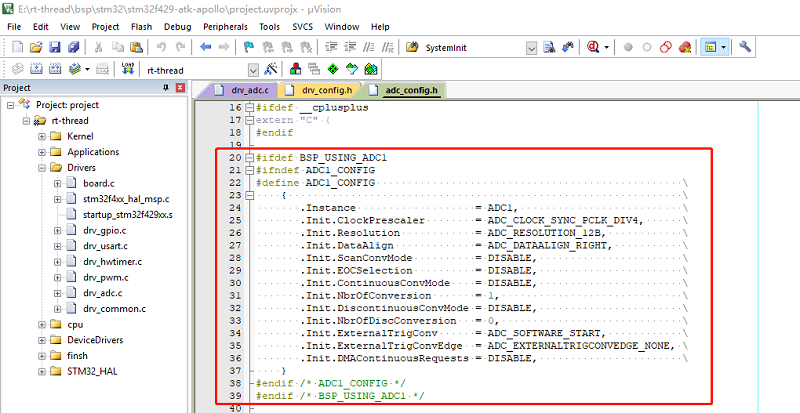
Task: Pin the Project panel with pushpin
Action: pyautogui.click(x=166, y=88)
